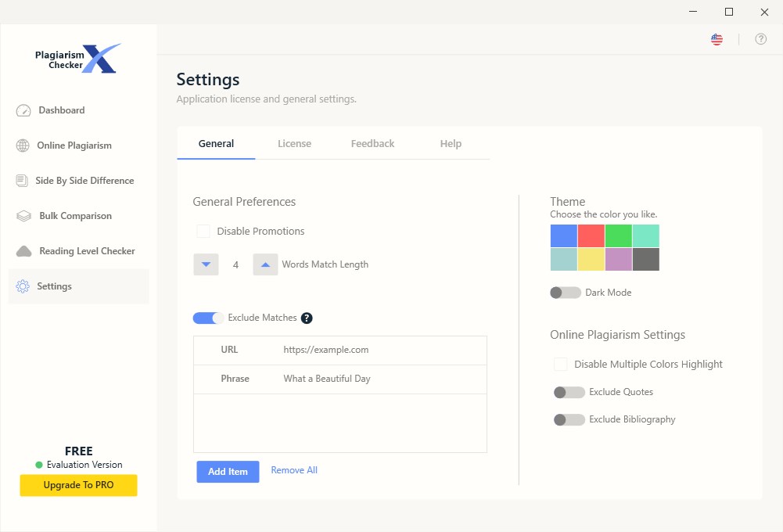Screen dimensions: 783x532
Task: Launch the Bulk Comparison feature
Action: [x=76, y=216]
